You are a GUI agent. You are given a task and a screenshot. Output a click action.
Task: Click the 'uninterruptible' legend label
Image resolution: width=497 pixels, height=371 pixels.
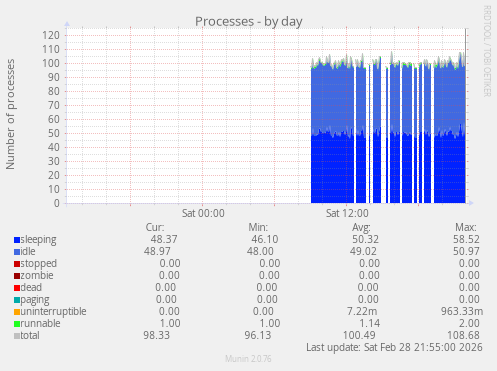[53, 312]
